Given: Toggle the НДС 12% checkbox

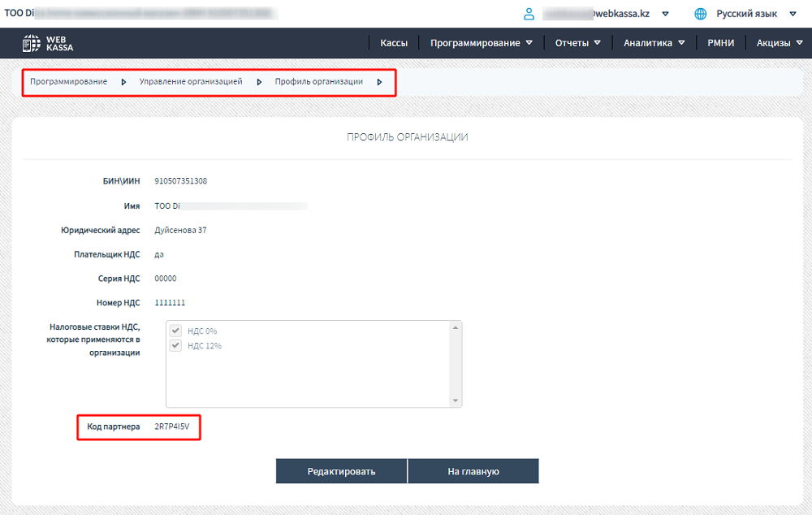Looking at the screenshot, I should pos(175,345).
